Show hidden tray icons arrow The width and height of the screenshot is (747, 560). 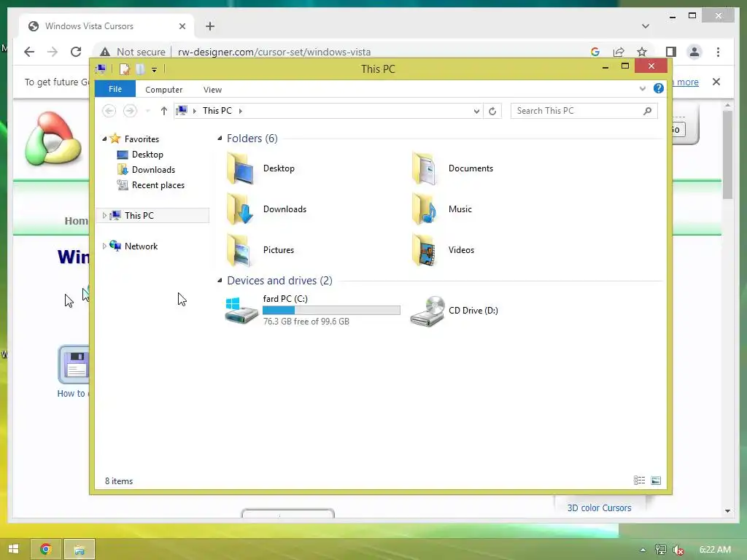643,550
